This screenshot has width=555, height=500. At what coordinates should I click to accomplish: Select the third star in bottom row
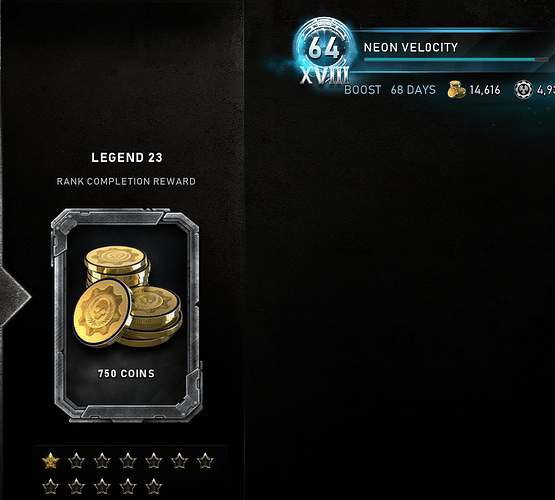tap(102, 486)
